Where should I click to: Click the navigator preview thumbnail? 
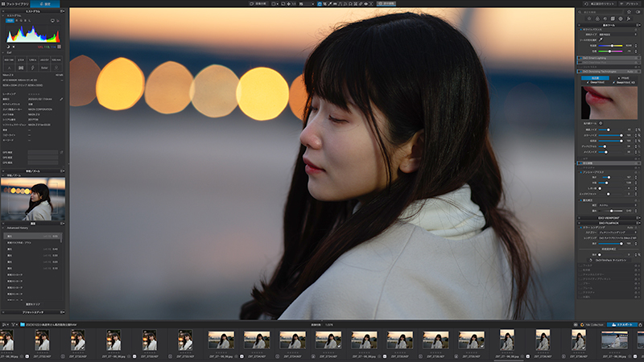tap(33, 199)
